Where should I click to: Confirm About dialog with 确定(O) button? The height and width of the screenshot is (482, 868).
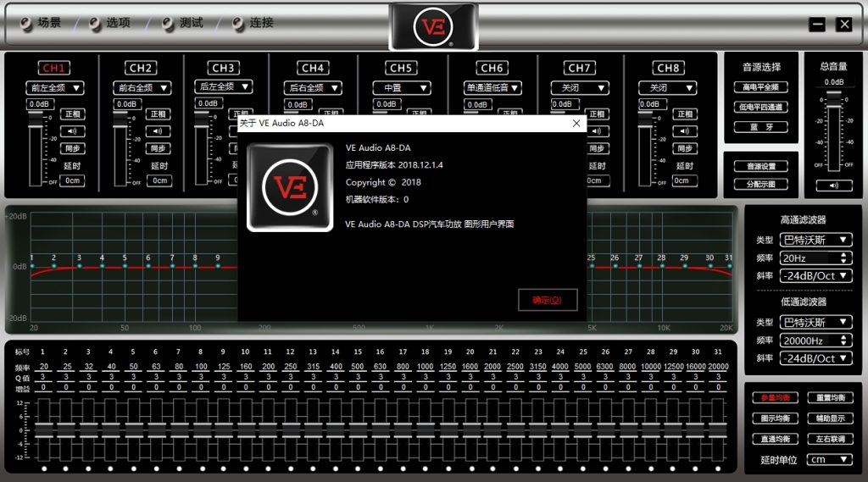[x=548, y=300]
